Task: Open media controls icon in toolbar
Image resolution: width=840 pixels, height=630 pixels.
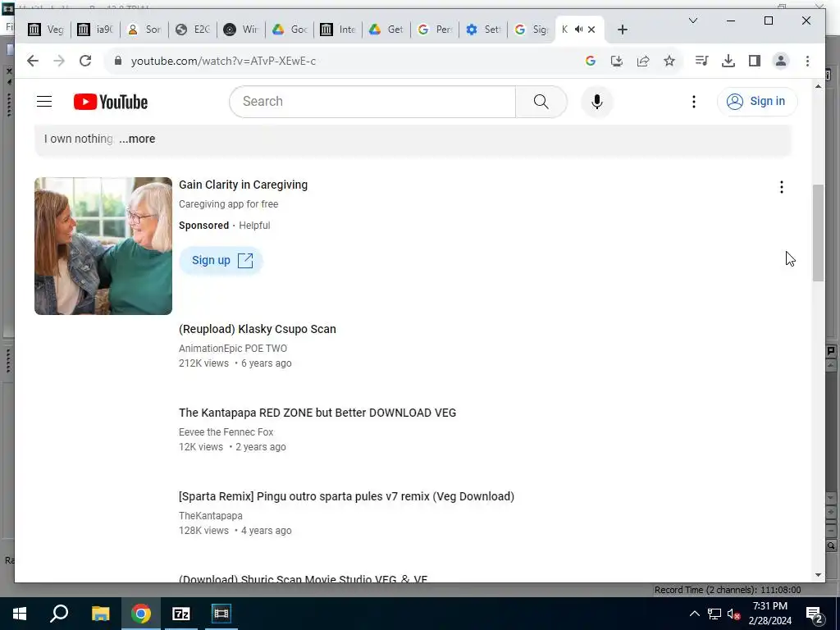Action: [701, 61]
